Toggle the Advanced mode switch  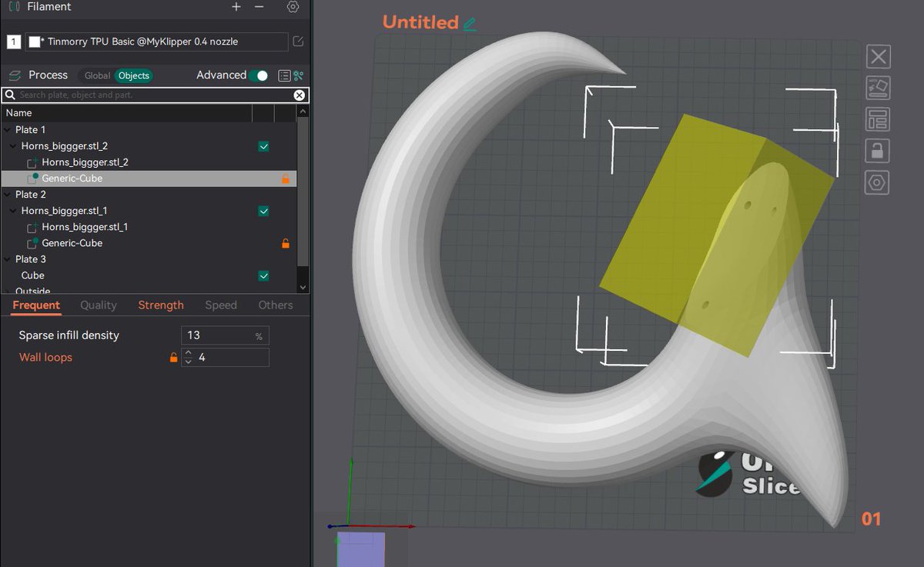click(x=258, y=75)
